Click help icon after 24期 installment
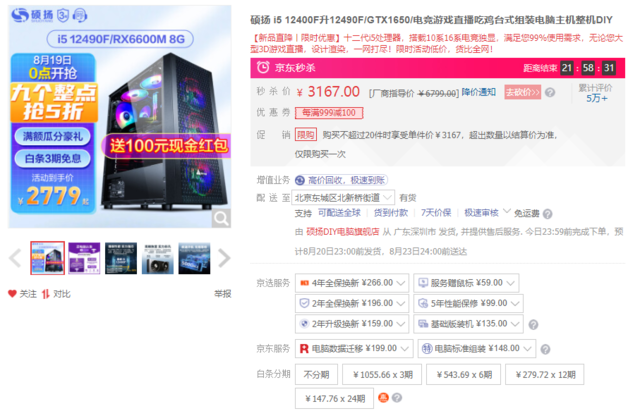 (397, 398)
